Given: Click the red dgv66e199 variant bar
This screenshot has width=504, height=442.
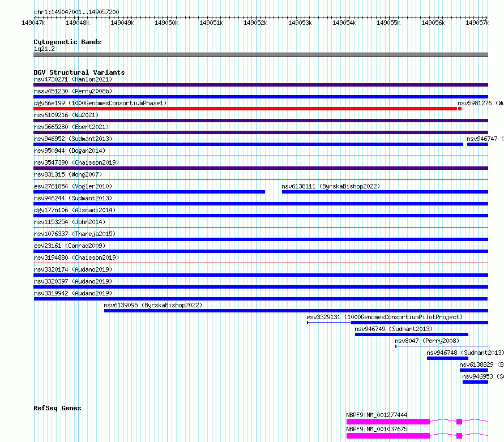Looking at the screenshot, I should 245,109.
